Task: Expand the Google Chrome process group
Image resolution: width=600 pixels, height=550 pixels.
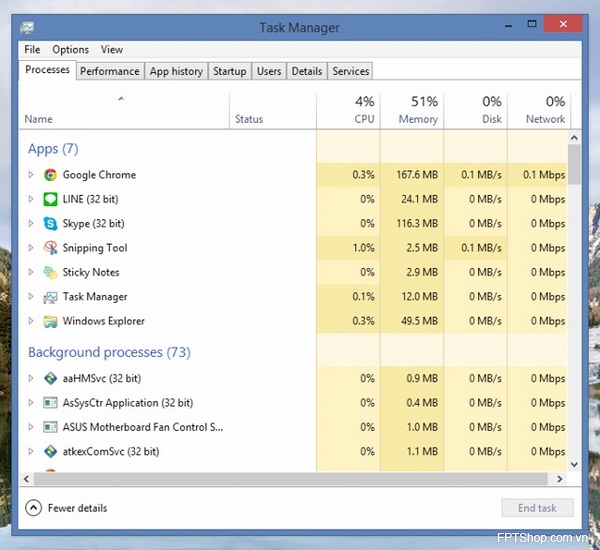Action: (x=31, y=175)
